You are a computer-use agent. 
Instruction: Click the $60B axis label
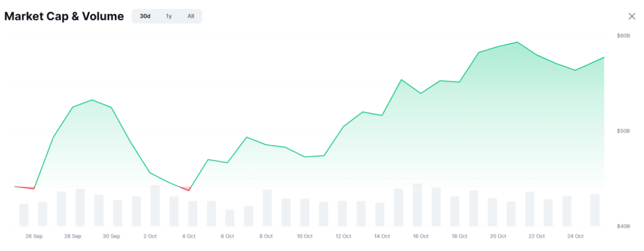click(623, 36)
